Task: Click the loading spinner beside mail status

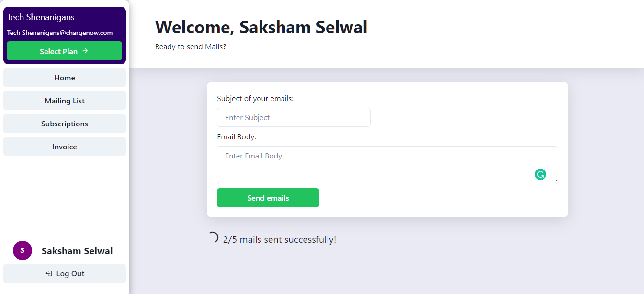Action: pyautogui.click(x=213, y=238)
